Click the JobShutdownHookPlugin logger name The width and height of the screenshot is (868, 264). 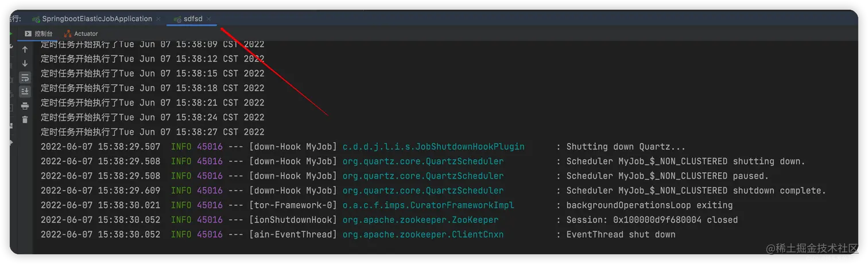433,147
